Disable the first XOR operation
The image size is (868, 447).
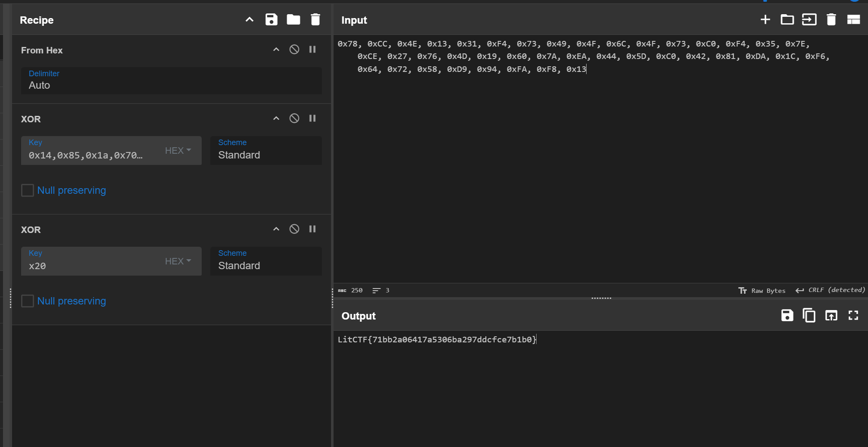tap(294, 118)
